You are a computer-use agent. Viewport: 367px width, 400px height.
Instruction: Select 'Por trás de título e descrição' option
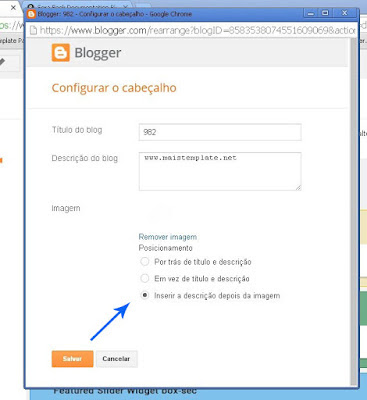coord(144,262)
